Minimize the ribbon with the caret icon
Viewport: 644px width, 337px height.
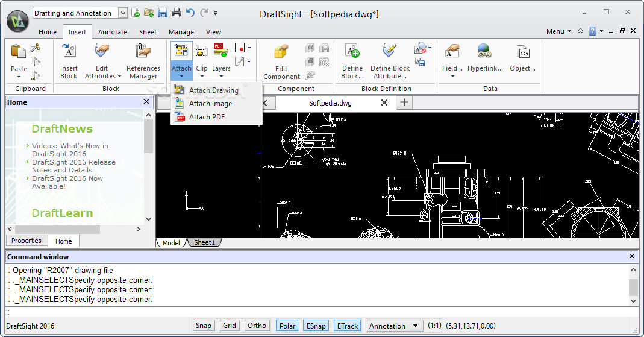click(x=580, y=31)
